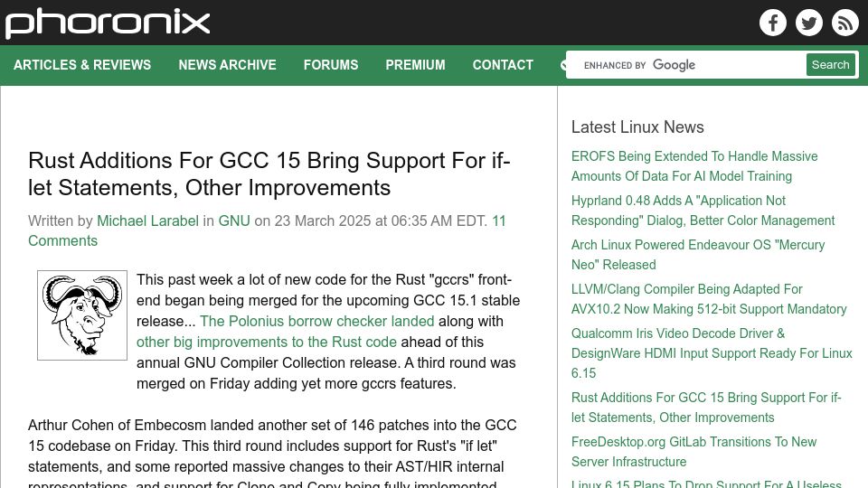Open sidebar Rust Additions For GCC 15 link
This screenshot has height=488, width=868.
coord(706,408)
